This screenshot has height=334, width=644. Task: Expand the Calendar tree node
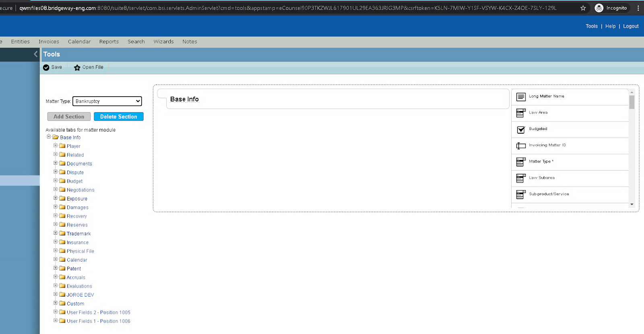click(56, 259)
